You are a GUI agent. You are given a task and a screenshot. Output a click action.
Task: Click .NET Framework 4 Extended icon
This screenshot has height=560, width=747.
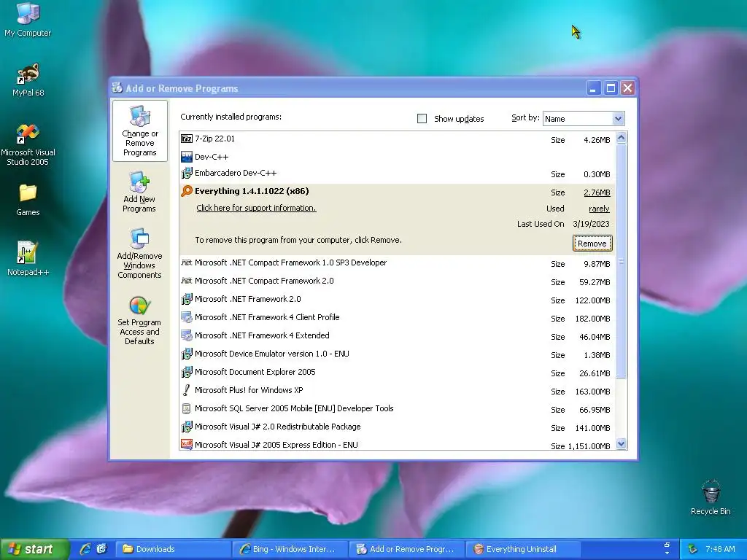tap(186, 335)
